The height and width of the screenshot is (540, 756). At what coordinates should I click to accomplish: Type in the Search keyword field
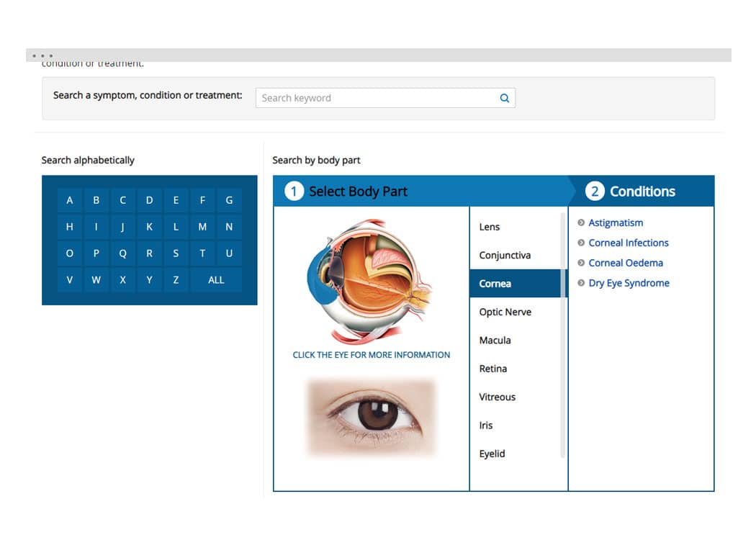(378, 98)
